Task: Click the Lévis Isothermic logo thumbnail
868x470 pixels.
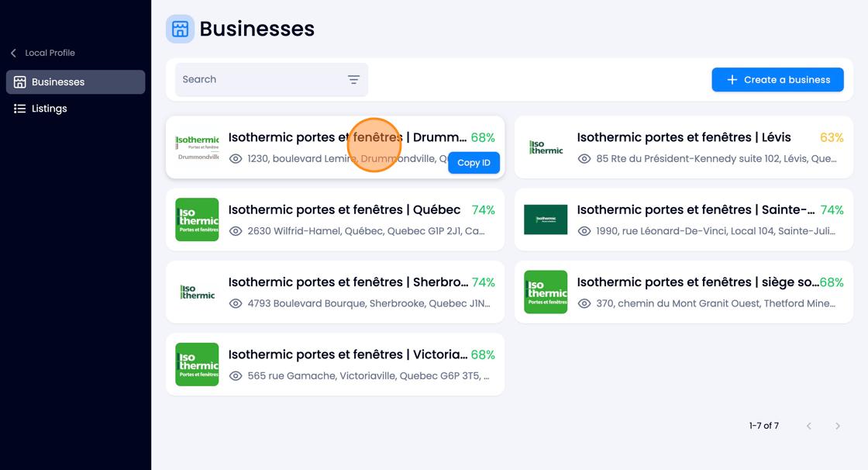Action: coord(546,147)
